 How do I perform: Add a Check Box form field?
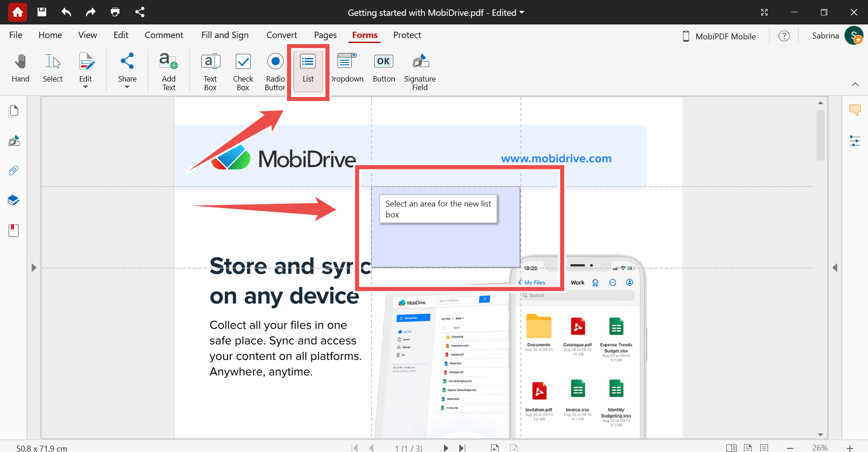[x=243, y=72]
